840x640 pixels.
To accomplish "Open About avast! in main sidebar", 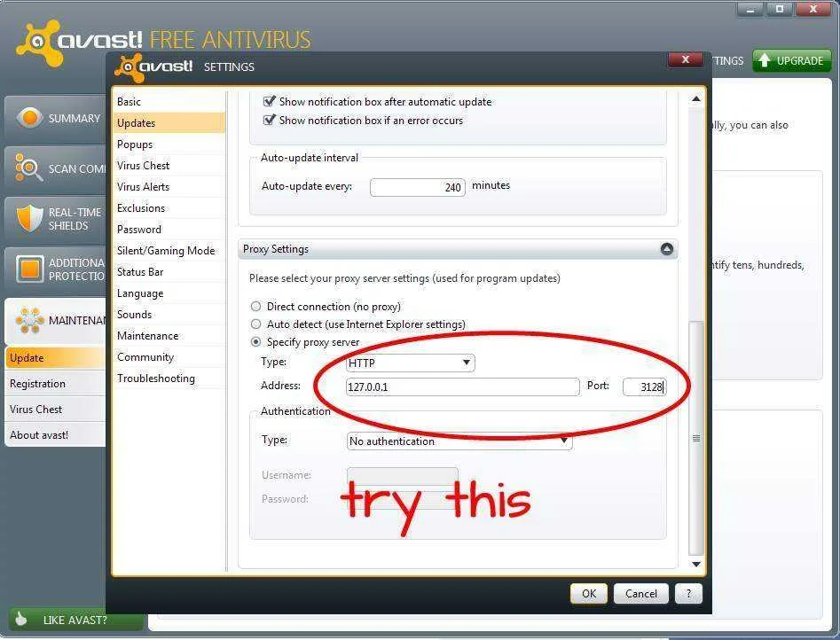I will coord(55,435).
